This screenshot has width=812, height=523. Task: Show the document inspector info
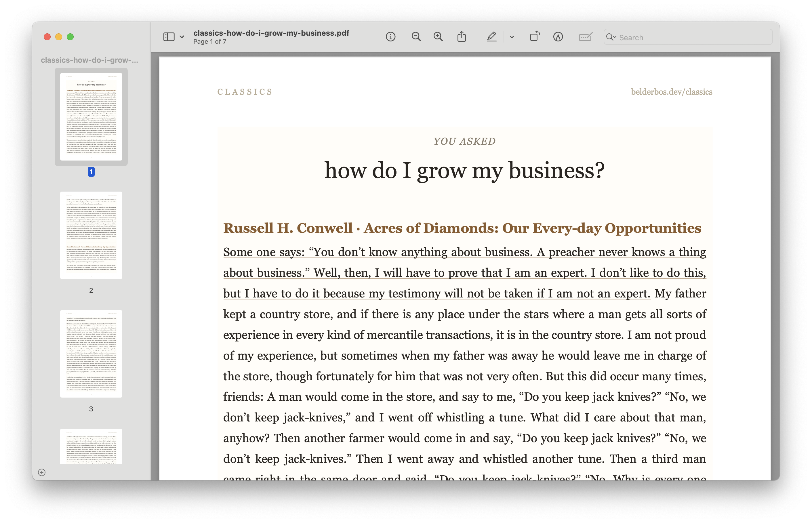click(x=390, y=37)
